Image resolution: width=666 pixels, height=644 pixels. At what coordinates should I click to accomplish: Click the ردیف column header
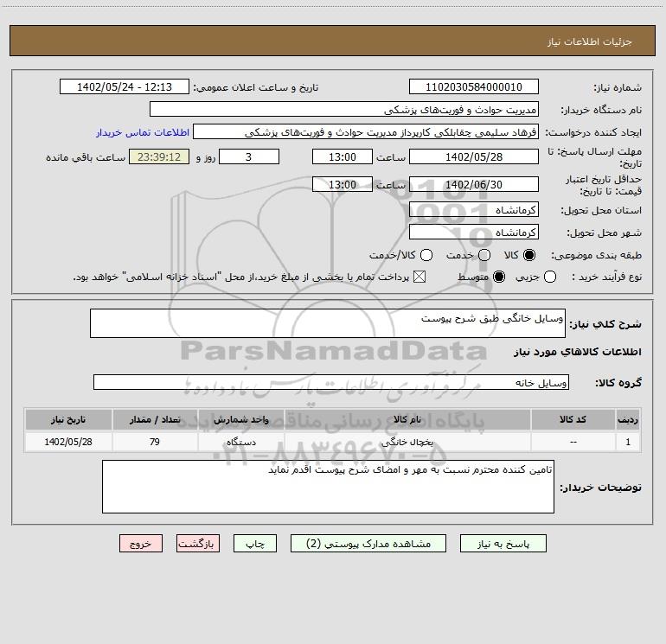[628, 420]
